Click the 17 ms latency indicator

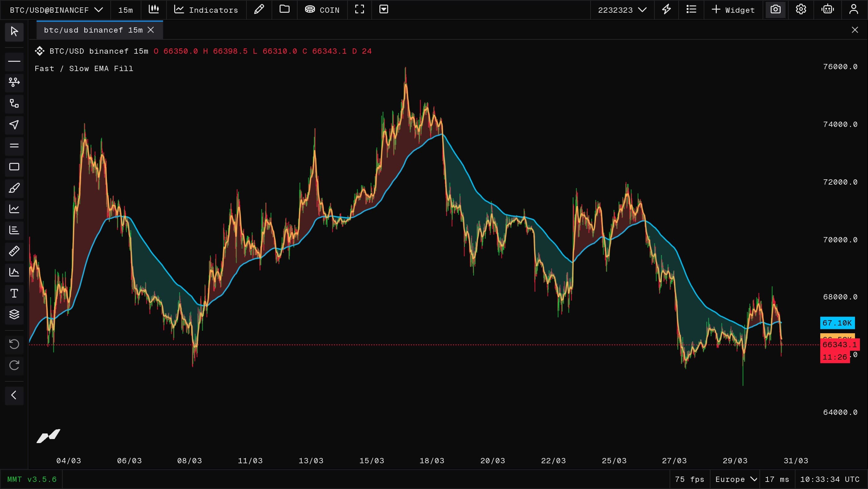click(x=777, y=479)
